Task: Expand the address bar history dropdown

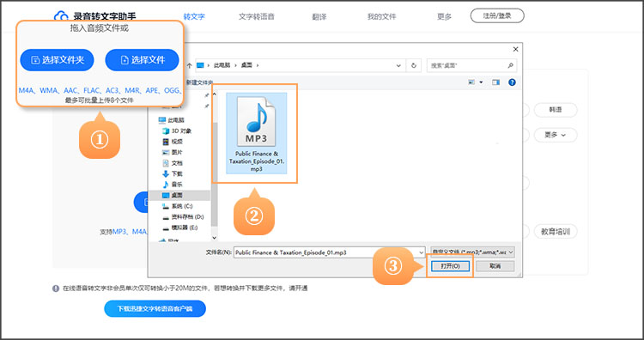Action: (x=398, y=65)
